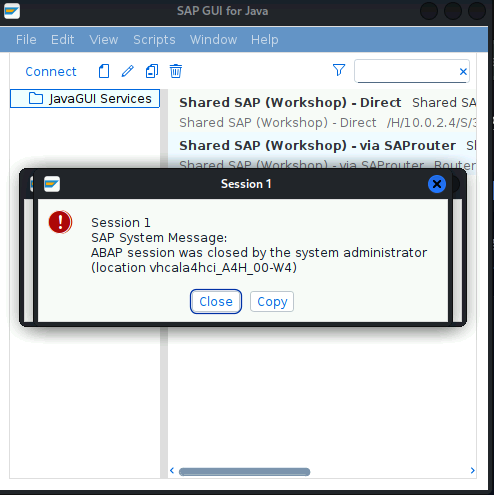The image size is (494, 495).
Task: Click the funnel filter icon
Action: [x=339, y=70]
